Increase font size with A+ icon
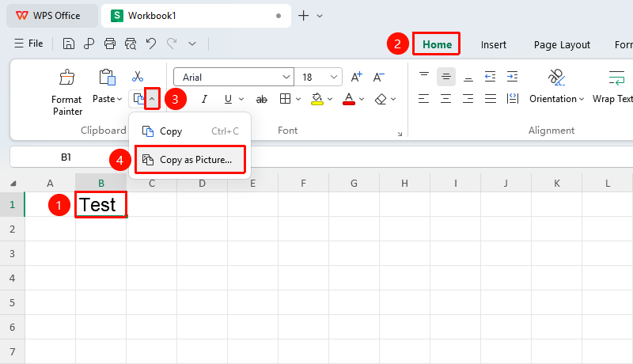633x364 pixels. click(357, 77)
